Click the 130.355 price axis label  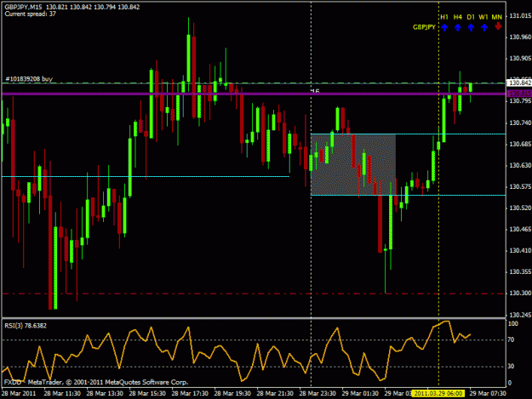tap(520, 272)
